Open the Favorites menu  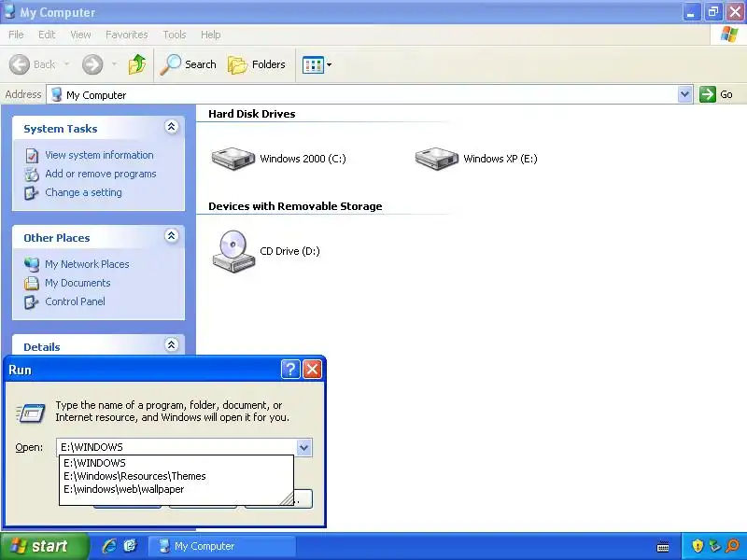pyautogui.click(x=127, y=35)
